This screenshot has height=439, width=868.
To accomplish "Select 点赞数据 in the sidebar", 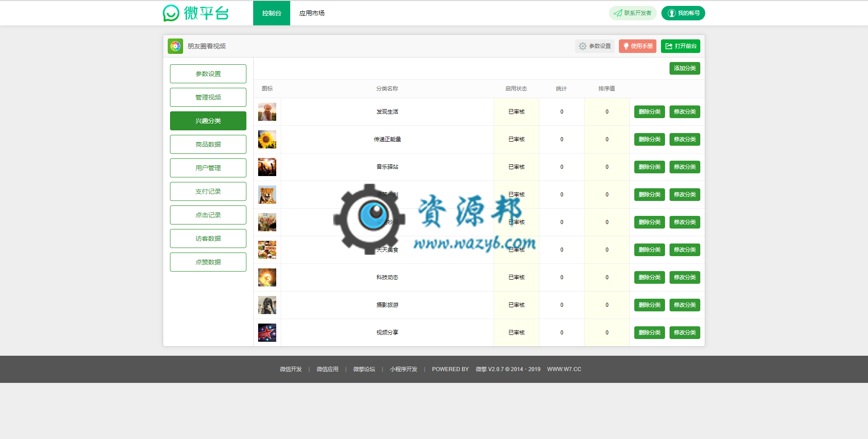I will click(x=208, y=262).
